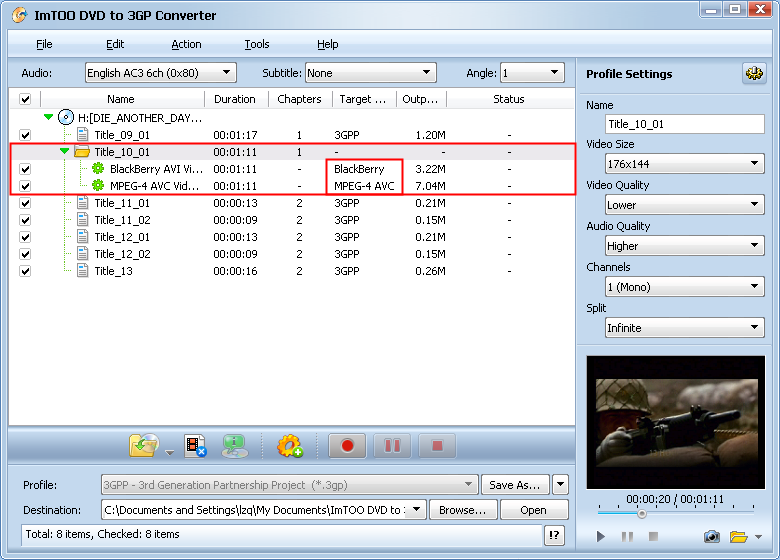
Task: Sort by the Duration column header
Action: point(235,99)
